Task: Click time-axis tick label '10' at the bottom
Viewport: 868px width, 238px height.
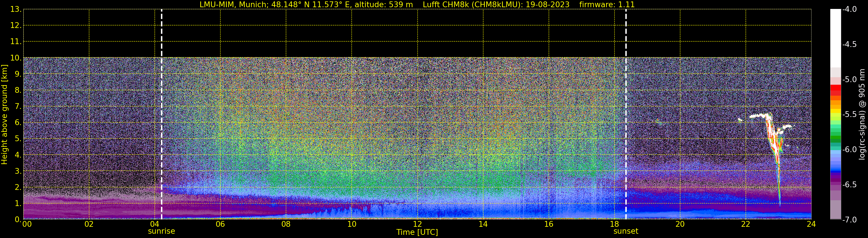Action: click(352, 224)
